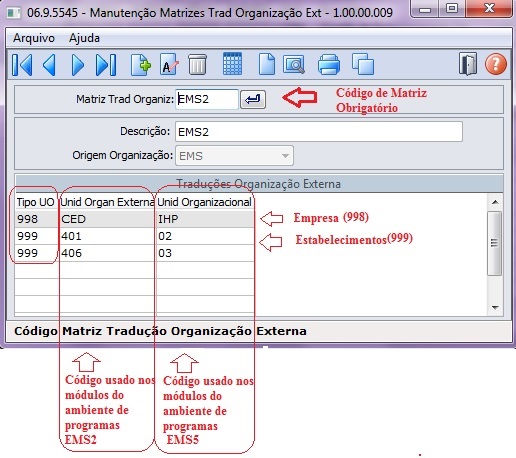
Task: Select Tipo UO 999 in row 406
Action: [36, 253]
